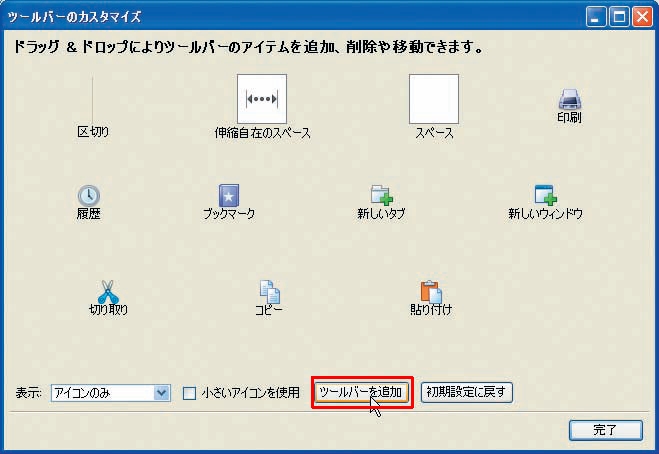Viewport: 659px width, 454px height.
Task: Enable the 小さいアイコンを使用 checkbox
Action: (x=190, y=393)
